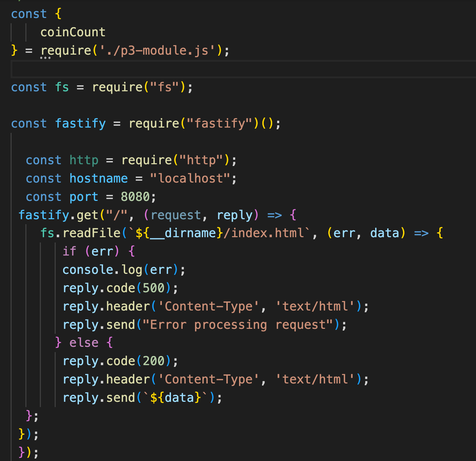Click the port variable name

tap(84, 197)
